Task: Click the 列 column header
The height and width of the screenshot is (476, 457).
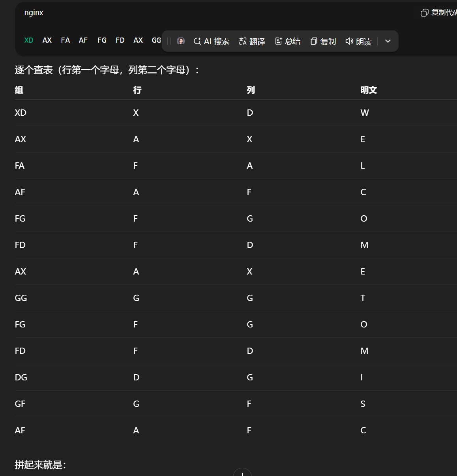Action: [x=251, y=90]
